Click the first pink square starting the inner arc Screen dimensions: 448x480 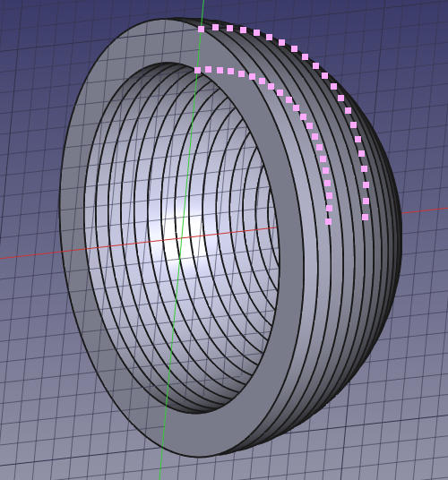click(x=197, y=71)
